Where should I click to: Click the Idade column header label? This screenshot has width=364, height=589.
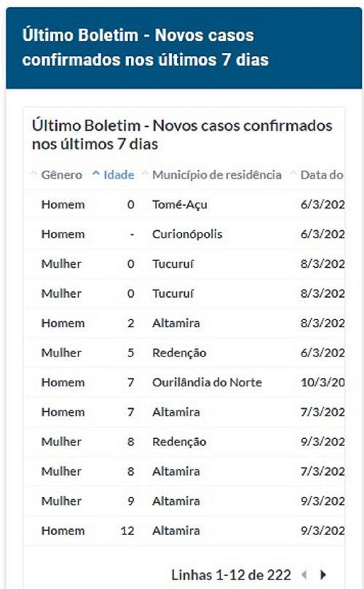119,175
